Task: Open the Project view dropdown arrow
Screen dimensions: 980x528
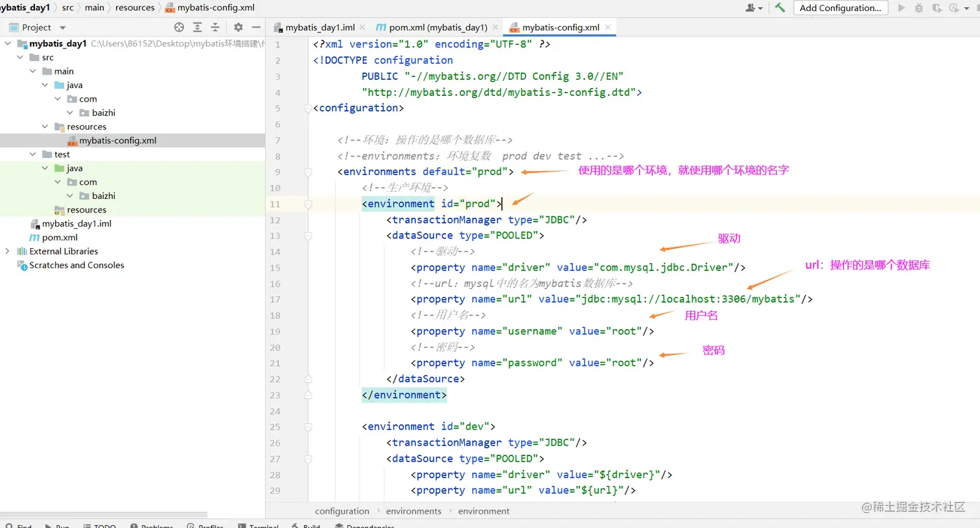Action: coord(63,28)
